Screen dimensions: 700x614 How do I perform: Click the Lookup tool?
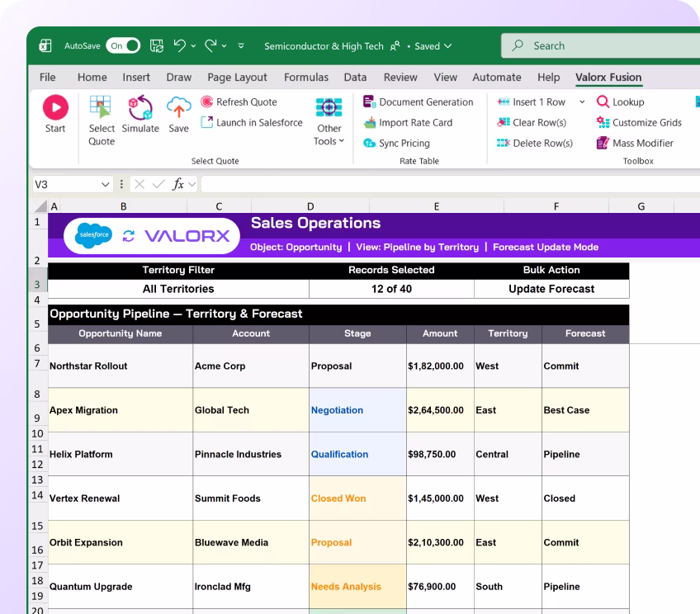point(621,102)
